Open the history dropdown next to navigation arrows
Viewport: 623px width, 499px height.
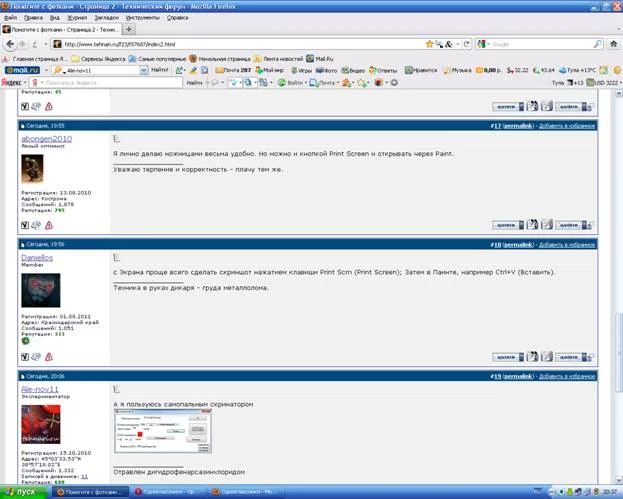[46, 44]
